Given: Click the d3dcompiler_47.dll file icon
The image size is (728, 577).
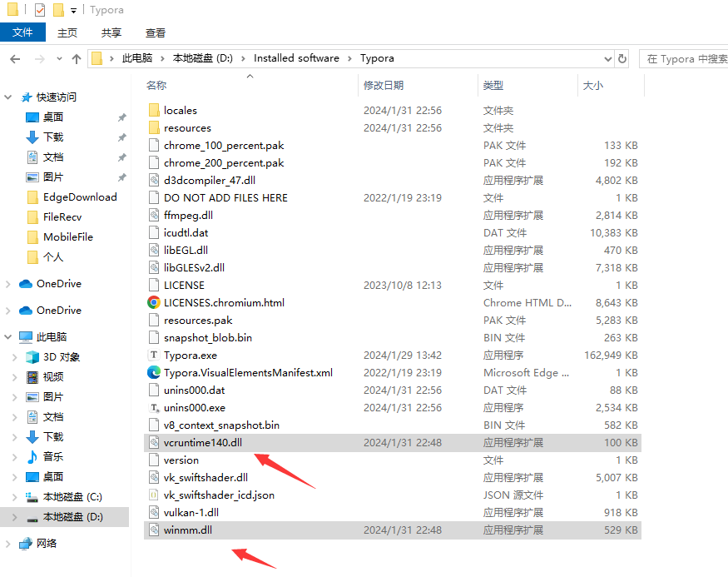Looking at the screenshot, I should pos(154,180).
